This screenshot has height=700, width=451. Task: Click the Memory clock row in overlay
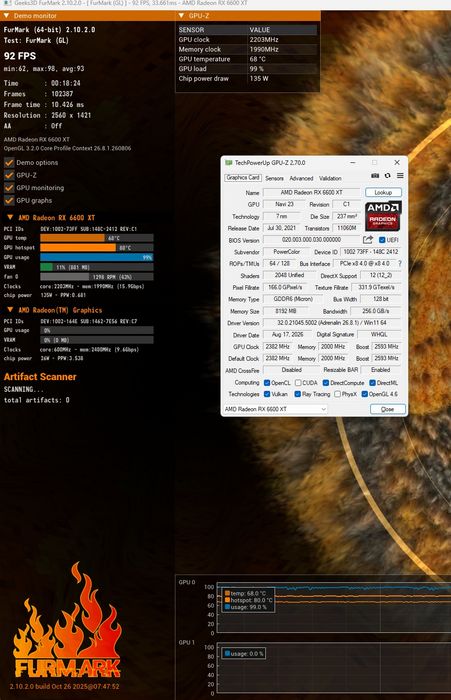(x=248, y=49)
